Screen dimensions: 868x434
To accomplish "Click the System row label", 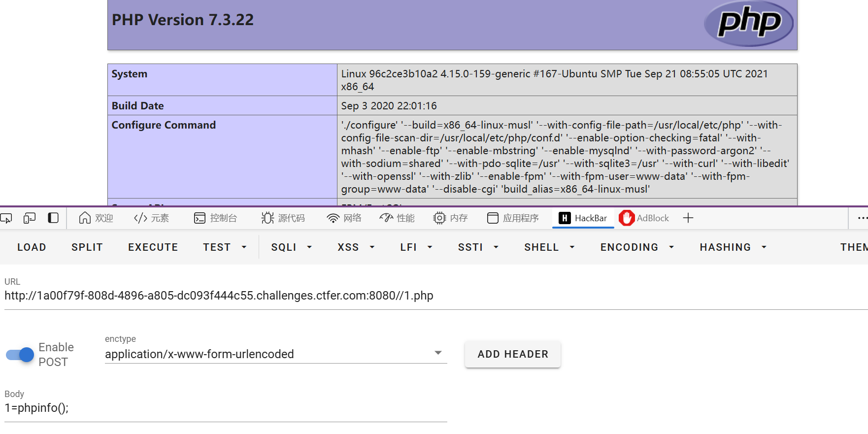I will (130, 74).
